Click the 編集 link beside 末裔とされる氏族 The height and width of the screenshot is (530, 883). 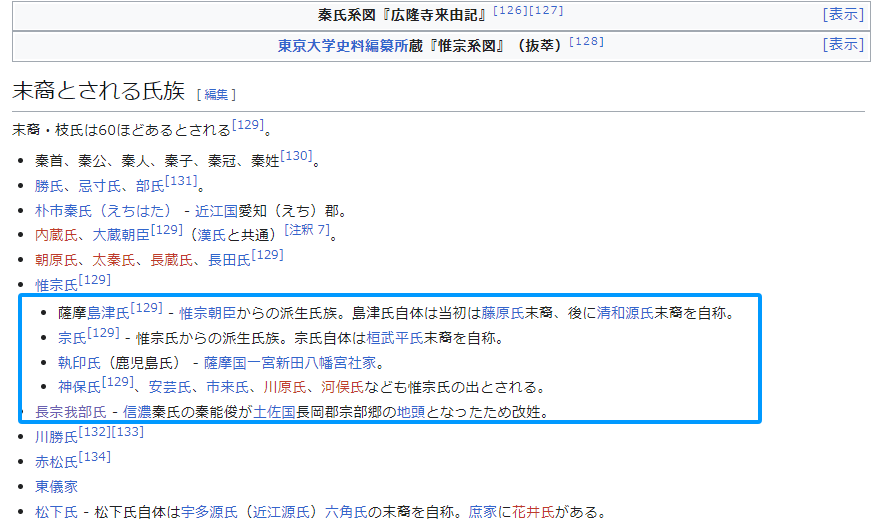(216, 95)
